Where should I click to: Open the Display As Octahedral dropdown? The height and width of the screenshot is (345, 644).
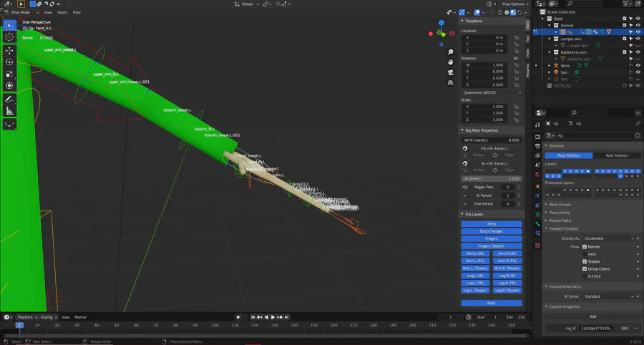tap(609, 238)
